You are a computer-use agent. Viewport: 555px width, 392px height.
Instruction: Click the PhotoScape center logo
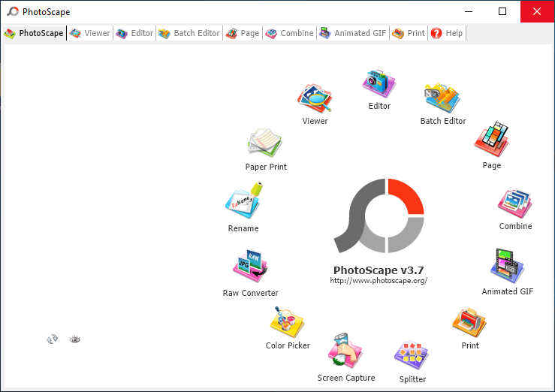tap(379, 216)
